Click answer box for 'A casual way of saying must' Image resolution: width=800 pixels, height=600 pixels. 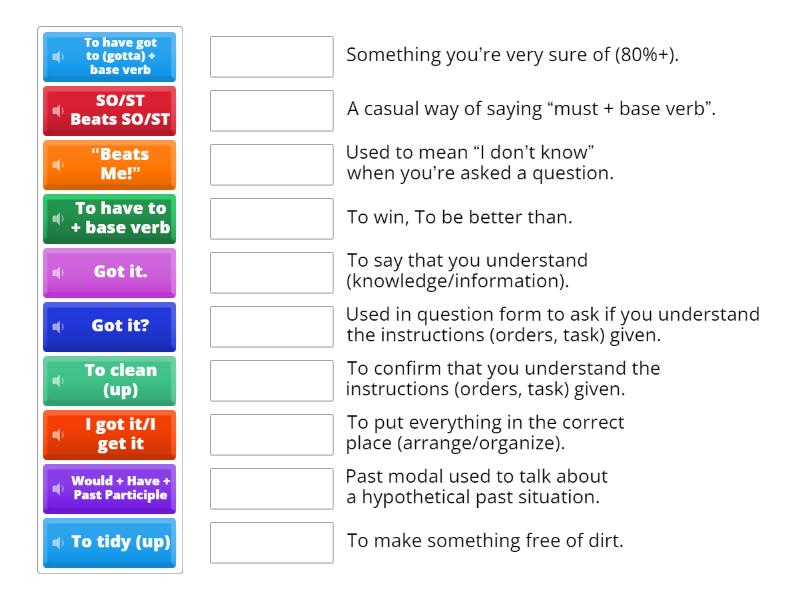tap(272, 111)
